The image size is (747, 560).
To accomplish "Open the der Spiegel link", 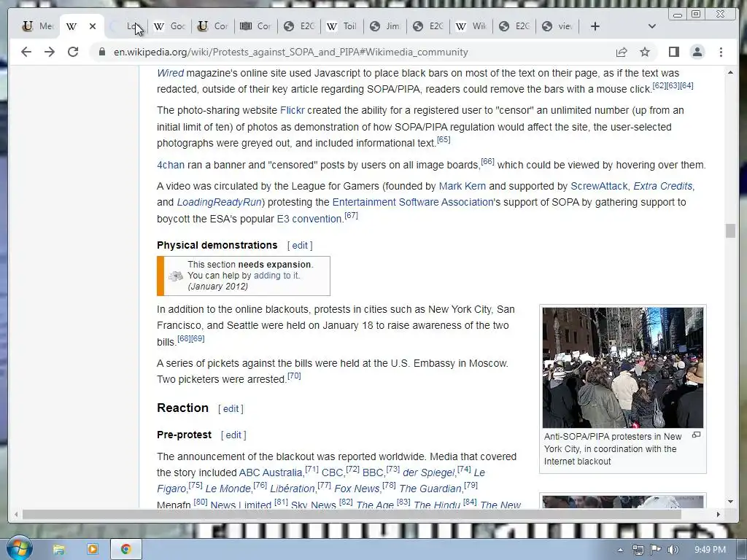I will tap(429, 472).
